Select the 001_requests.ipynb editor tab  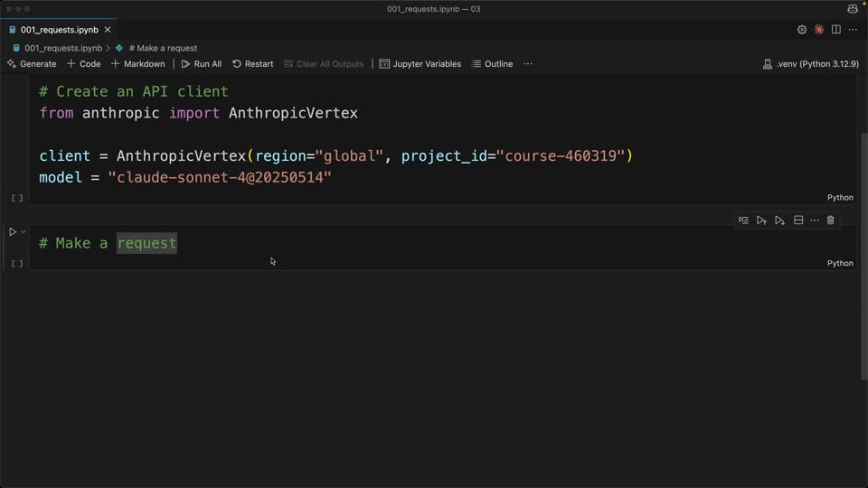point(60,30)
